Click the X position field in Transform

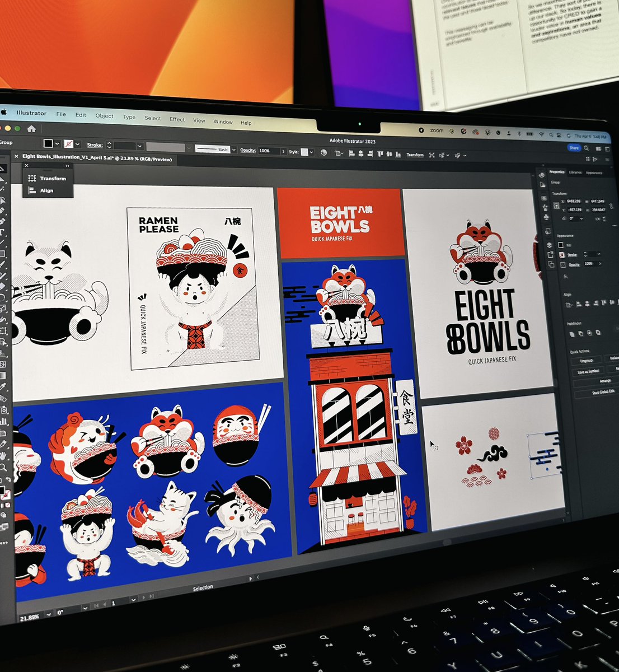pyautogui.click(x=574, y=201)
